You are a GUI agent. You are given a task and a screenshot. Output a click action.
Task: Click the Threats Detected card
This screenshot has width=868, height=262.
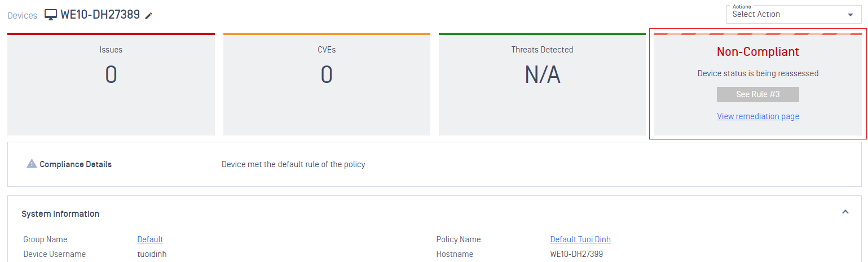[x=542, y=84]
